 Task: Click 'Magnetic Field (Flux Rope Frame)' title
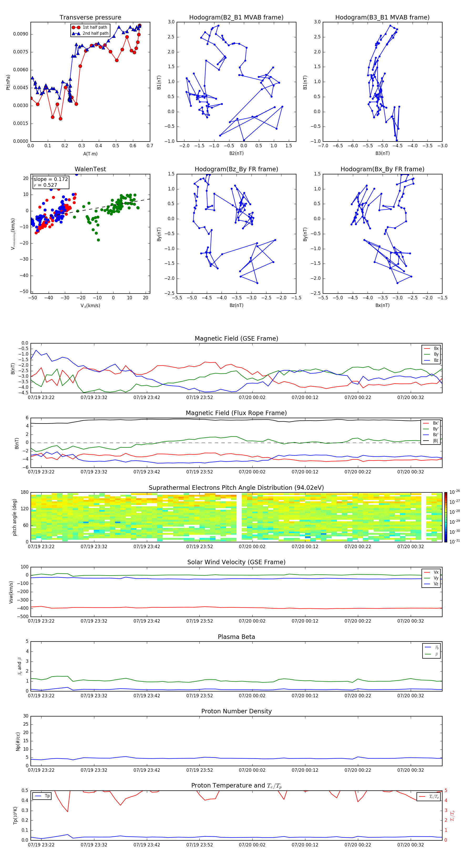pyautogui.click(x=236, y=413)
